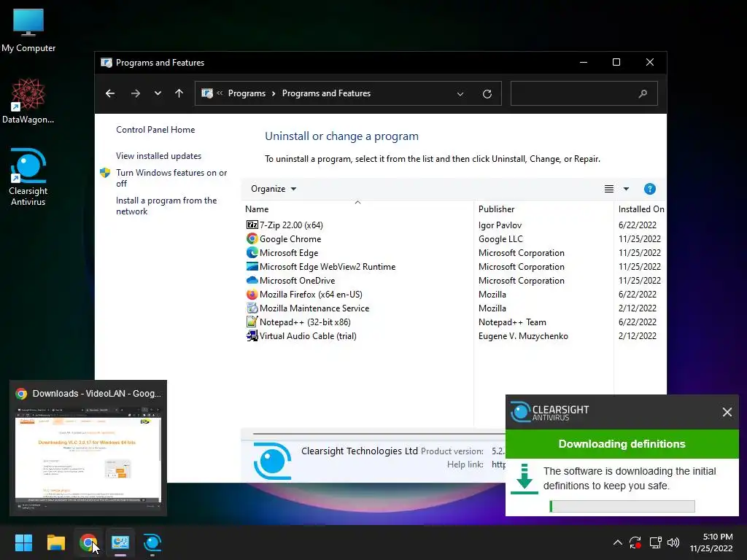The image size is (747, 560).
Task: Open the DataWagon desktop shortcut
Action: [28, 101]
